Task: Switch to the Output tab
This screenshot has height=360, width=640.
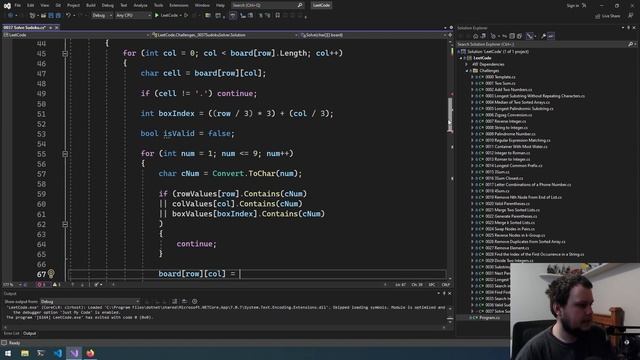Action: pyautogui.click(x=29, y=333)
